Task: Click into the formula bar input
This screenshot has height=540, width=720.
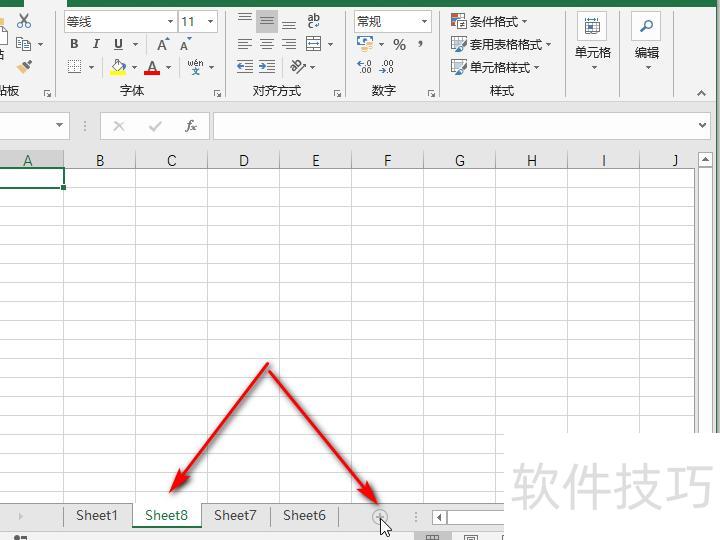Action: pyautogui.click(x=455, y=126)
